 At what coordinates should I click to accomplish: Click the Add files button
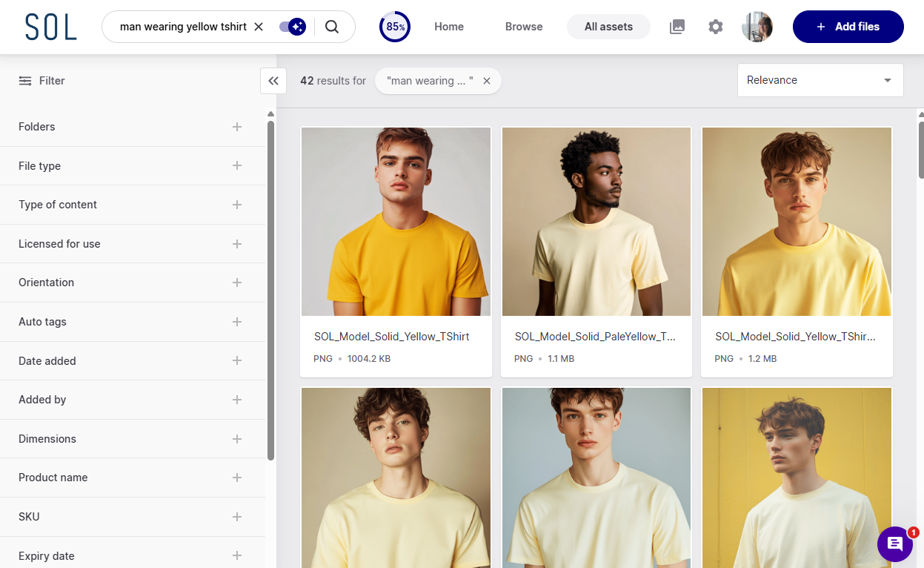[x=848, y=27]
